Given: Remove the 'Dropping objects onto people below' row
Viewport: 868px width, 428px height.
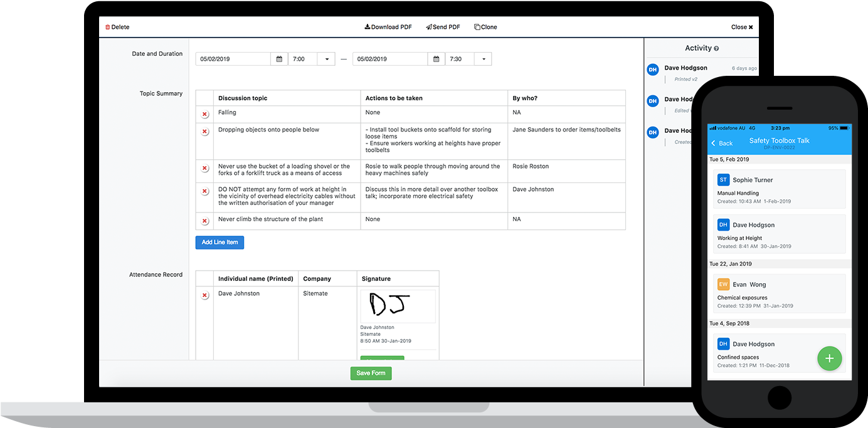Looking at the screenshot, I should (204, 132).
